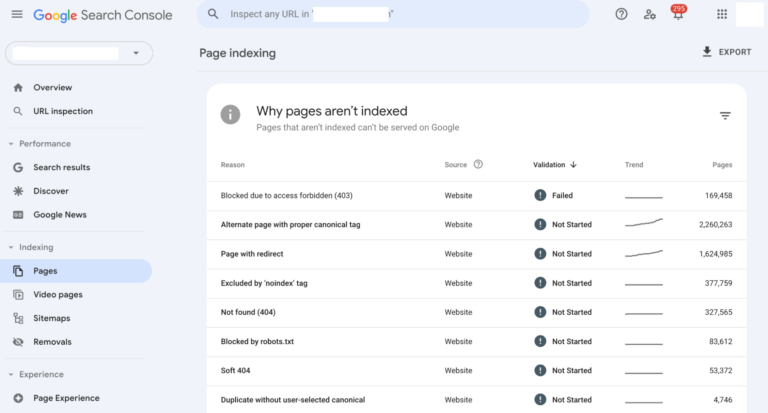Open users and permissions settings icon
Image resolution: width=768 pixels, height=413 pixels.
pyautogui.click(x=649, y=14)
